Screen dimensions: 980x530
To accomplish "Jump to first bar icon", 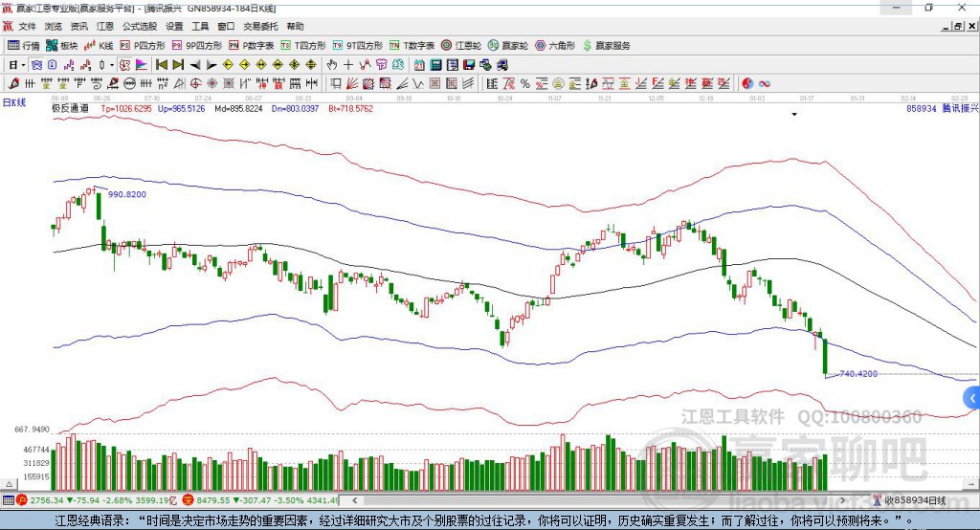I will click(161, 65).
